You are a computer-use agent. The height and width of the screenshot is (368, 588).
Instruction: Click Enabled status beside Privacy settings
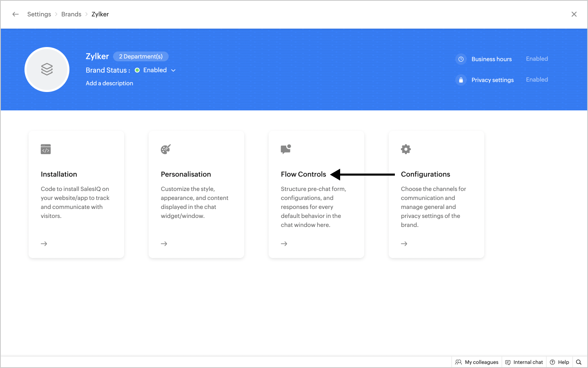tap(537, 80)
